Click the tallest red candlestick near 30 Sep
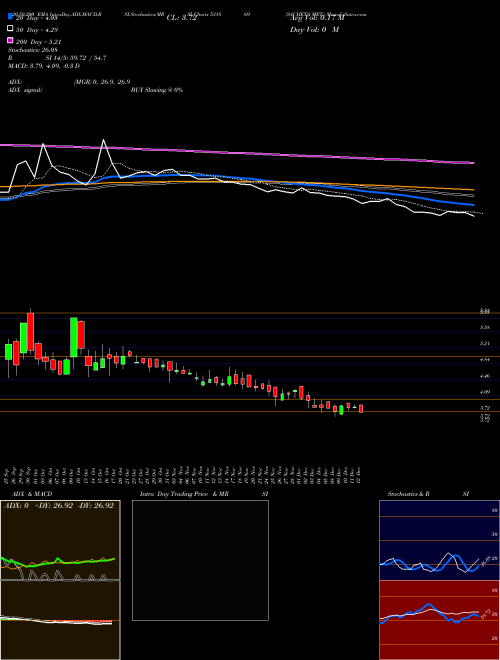 [30, 332]
